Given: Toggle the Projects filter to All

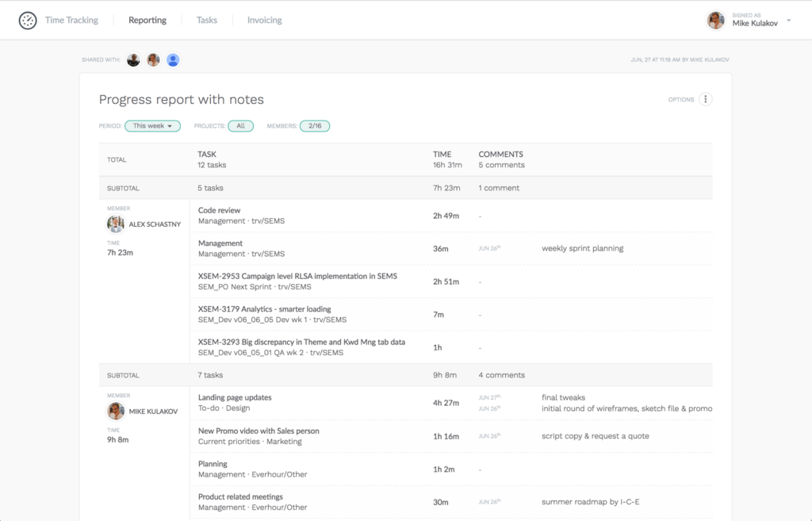Looking at the screenshot, I should click(240, 125).
